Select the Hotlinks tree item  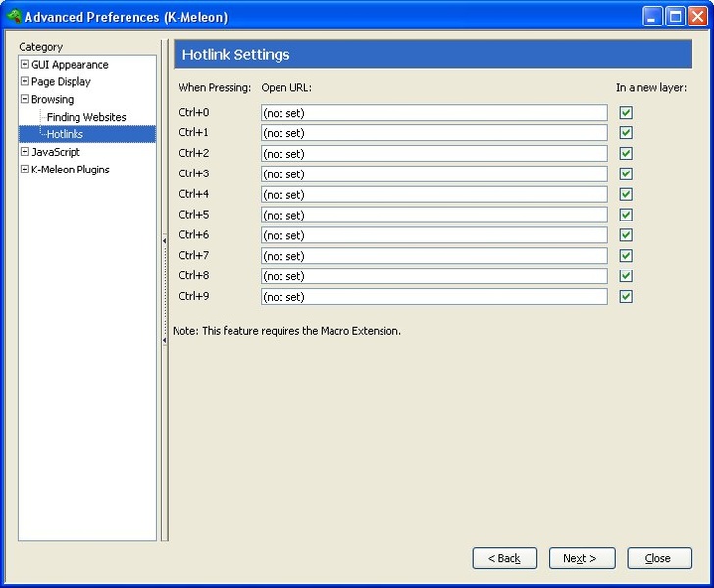coord(65,135)
